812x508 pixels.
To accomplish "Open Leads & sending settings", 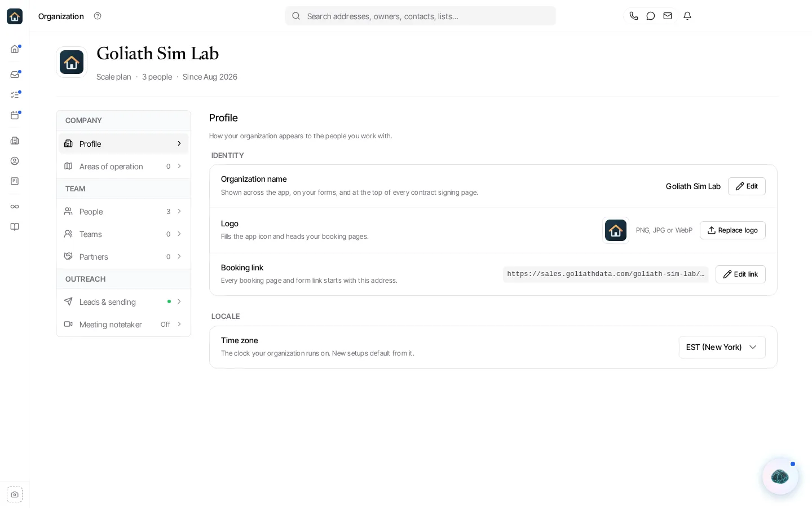I will (123, 302).
